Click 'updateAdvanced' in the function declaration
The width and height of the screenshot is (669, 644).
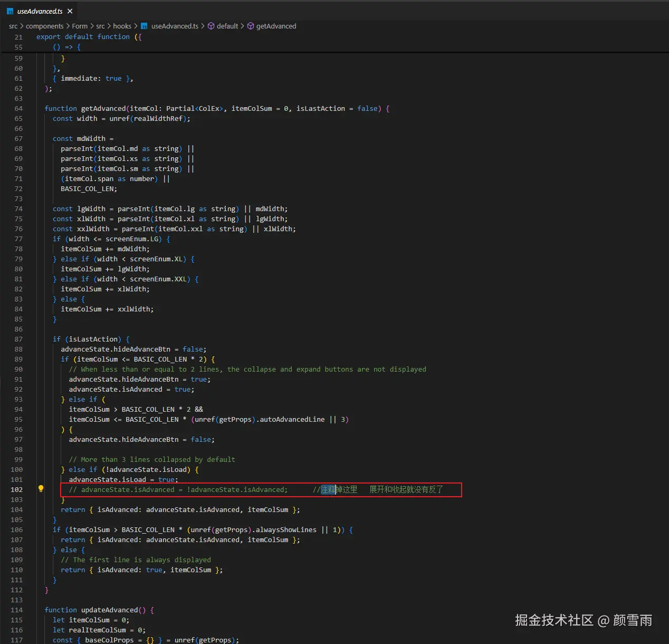109,610
